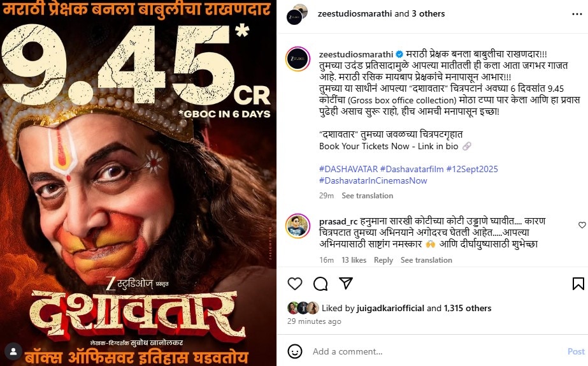
Task: See translation of the post caption
Action: click(x=367, y=196)
